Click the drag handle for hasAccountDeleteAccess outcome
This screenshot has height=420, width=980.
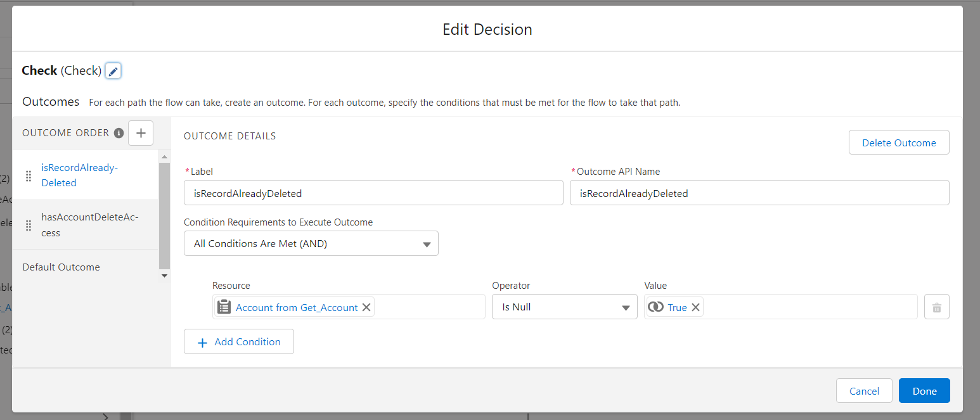[29, 225]
